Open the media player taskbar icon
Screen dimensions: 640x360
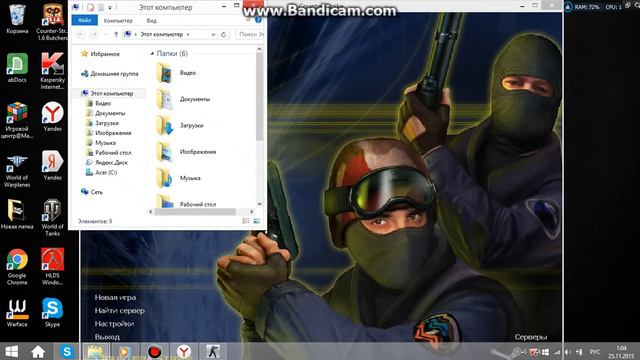[x=124, y=351]
